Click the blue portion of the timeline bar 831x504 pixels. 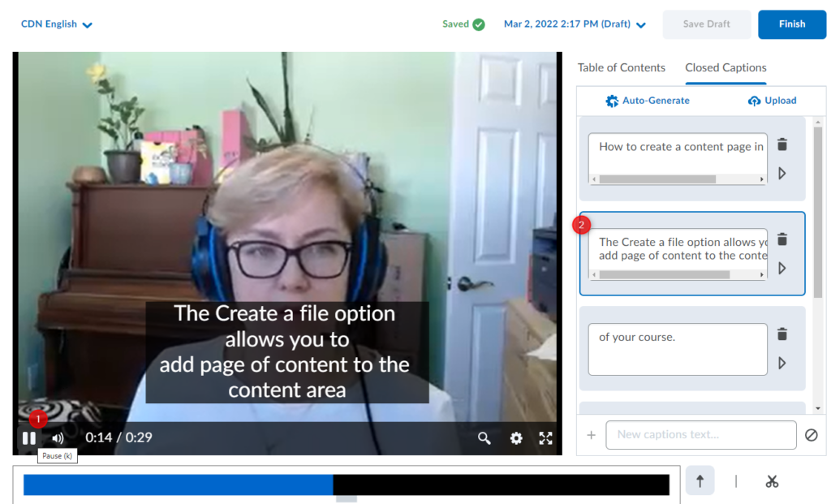tap(179, 485)
